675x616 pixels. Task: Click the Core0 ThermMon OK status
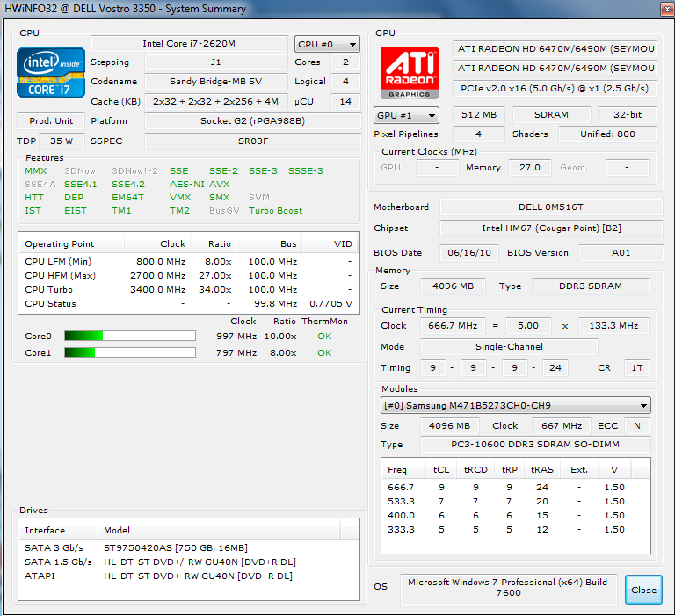point(324,337)
